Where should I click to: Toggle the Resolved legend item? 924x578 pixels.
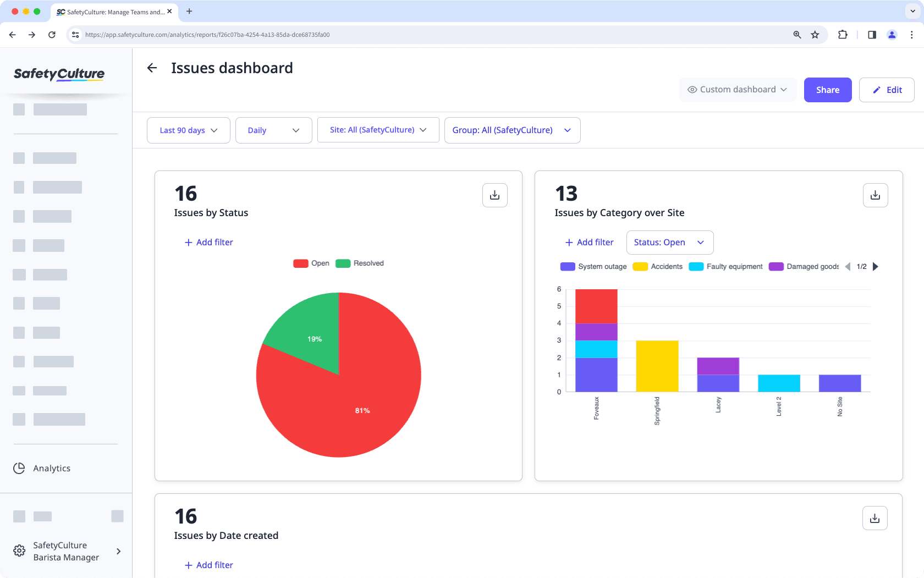tap(359, 263)
